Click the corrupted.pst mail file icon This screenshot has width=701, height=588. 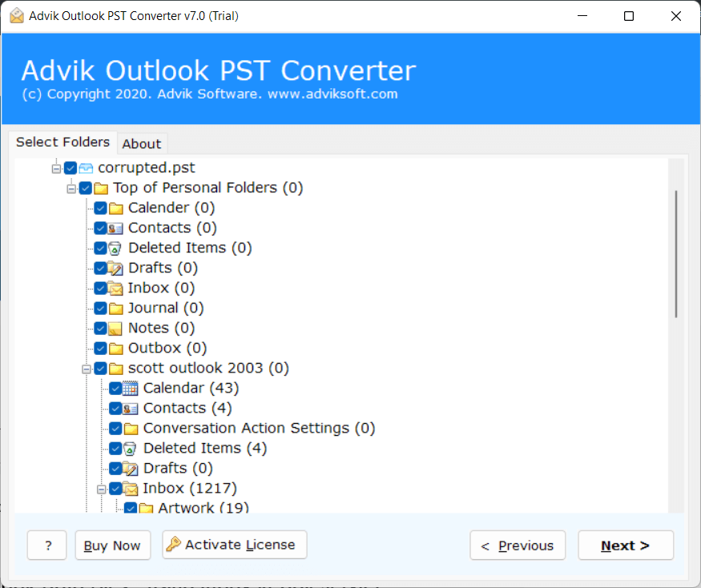(x=86, y=168)
